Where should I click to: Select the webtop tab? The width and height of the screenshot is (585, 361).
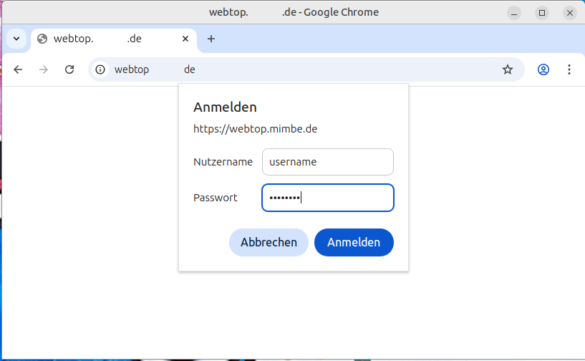[114, 39]
